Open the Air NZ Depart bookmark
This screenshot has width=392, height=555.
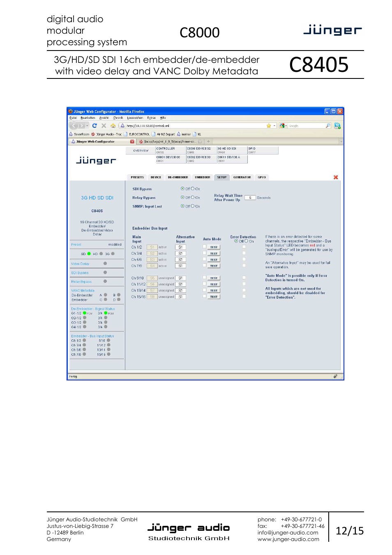click(163, 134)
